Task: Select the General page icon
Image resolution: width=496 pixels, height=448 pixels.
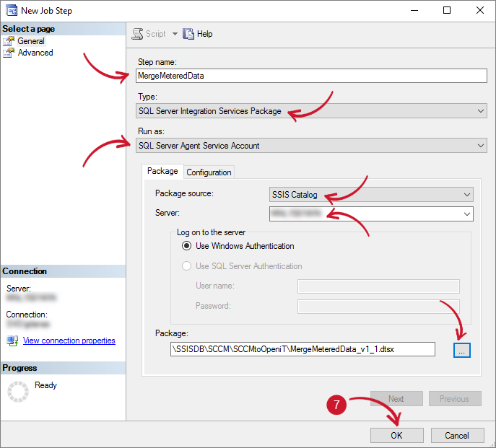Action: [x=9, y=41]
